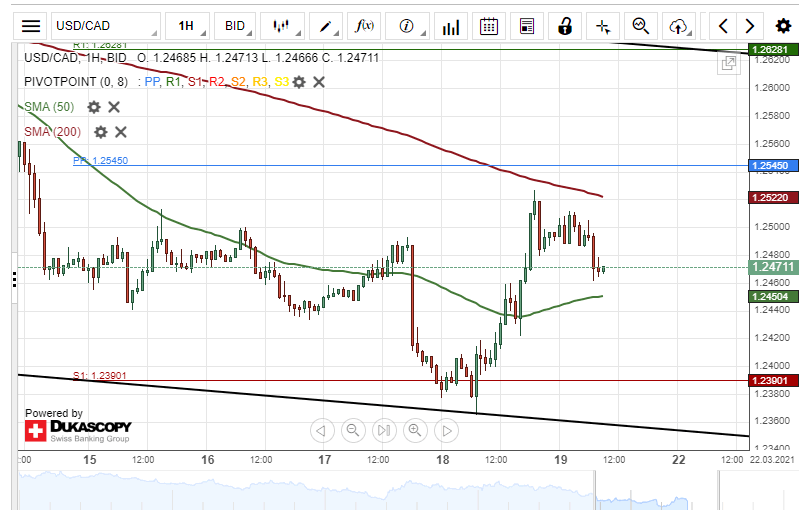This screenshot has width=802, height=520.
Task: Open the USD/CAD instrument dropdown
Action: 105,26
